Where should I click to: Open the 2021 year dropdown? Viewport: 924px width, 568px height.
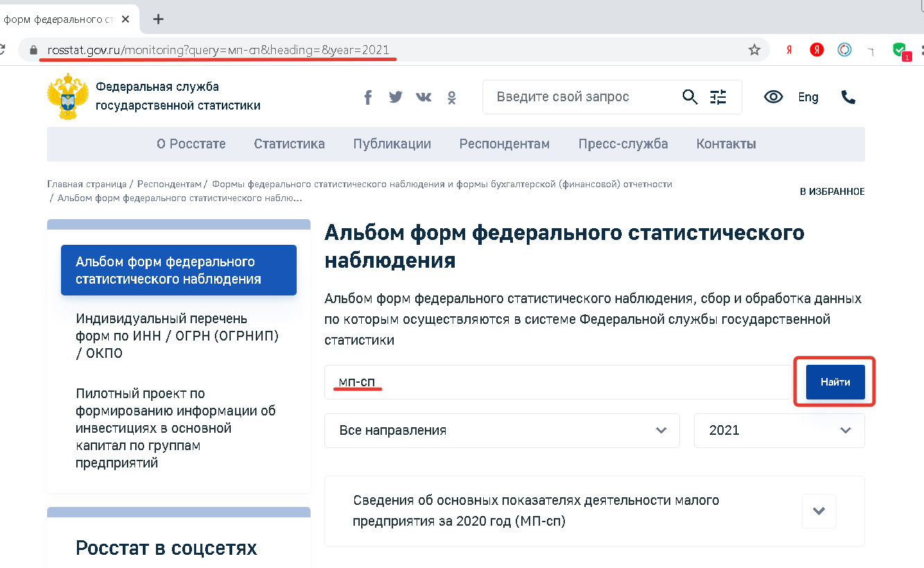pos(779,430)
